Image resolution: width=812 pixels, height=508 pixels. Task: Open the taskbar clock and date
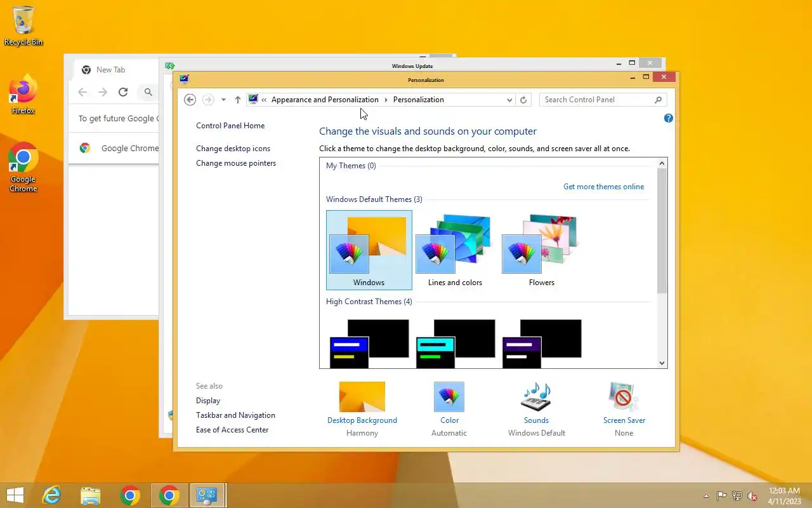784,496
